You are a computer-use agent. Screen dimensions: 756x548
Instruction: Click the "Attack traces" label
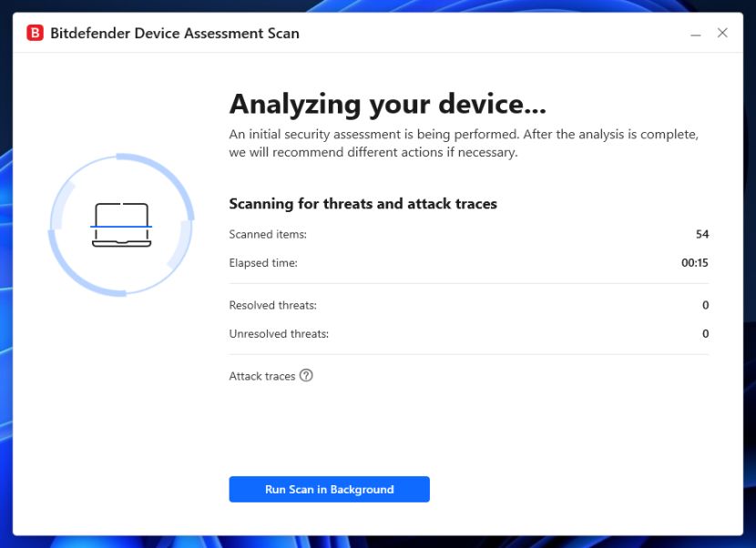(x=261, y=376)
